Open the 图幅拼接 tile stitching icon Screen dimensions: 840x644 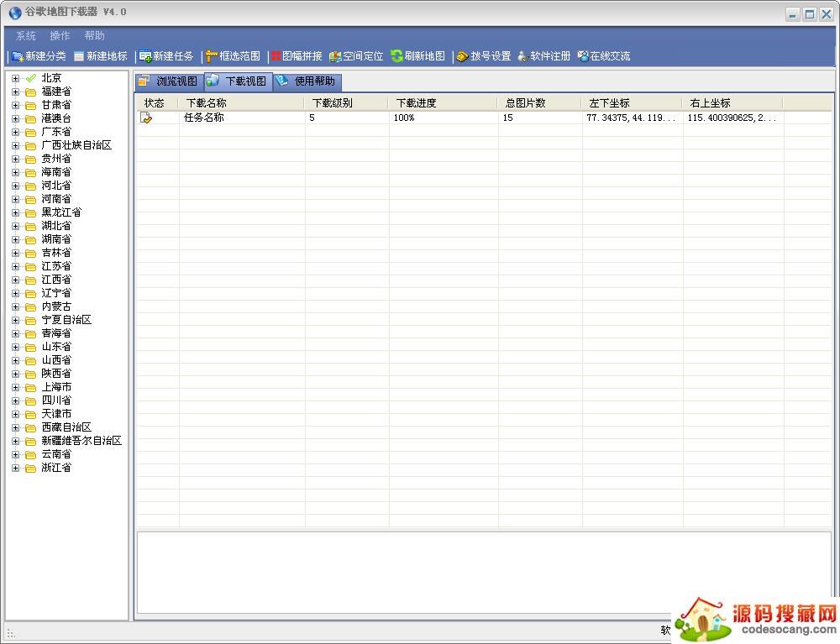[x=276, y=56]
